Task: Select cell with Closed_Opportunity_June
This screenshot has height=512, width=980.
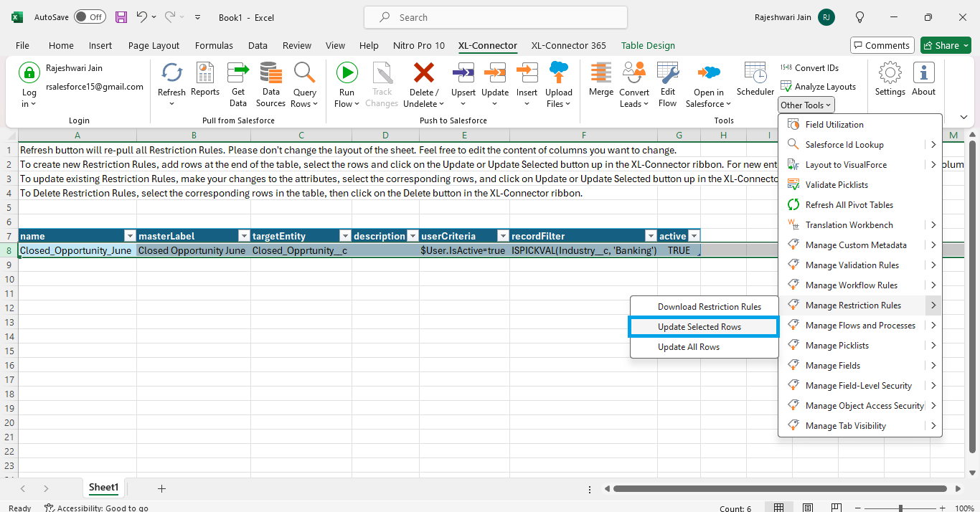Action: 77,250
